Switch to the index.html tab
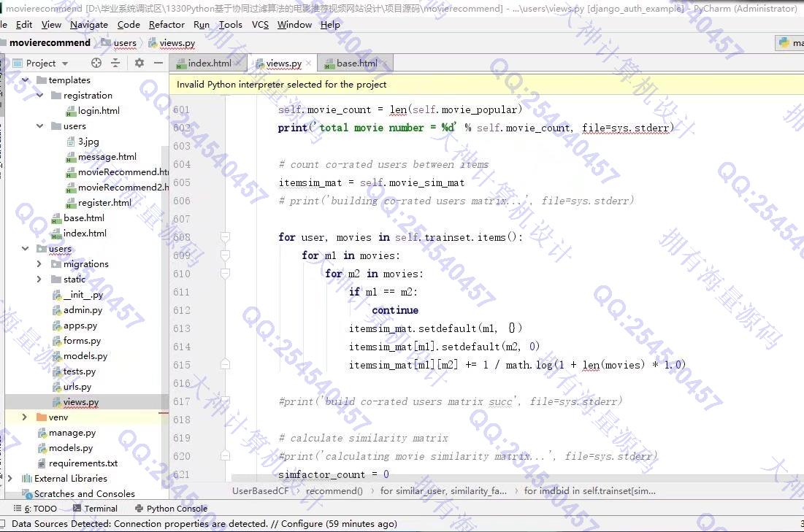This screenshot has width=804, height=532. click(x=209, y=63)
